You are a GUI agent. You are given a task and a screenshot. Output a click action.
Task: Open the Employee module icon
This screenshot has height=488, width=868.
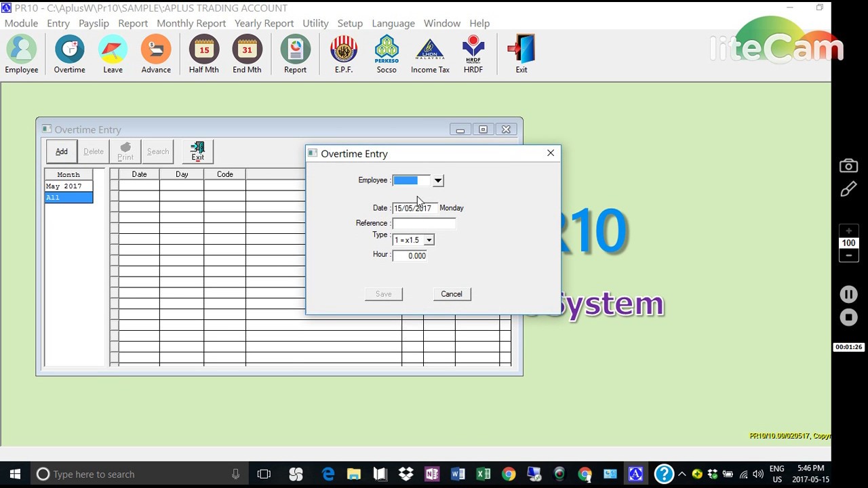point(22,54)
